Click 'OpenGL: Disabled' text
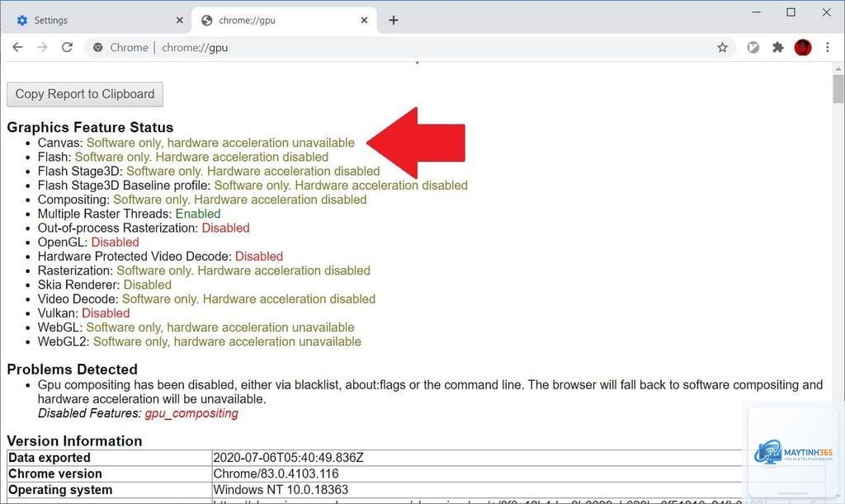The height and width of the screenshot is (504, 845). coord(88,243)
